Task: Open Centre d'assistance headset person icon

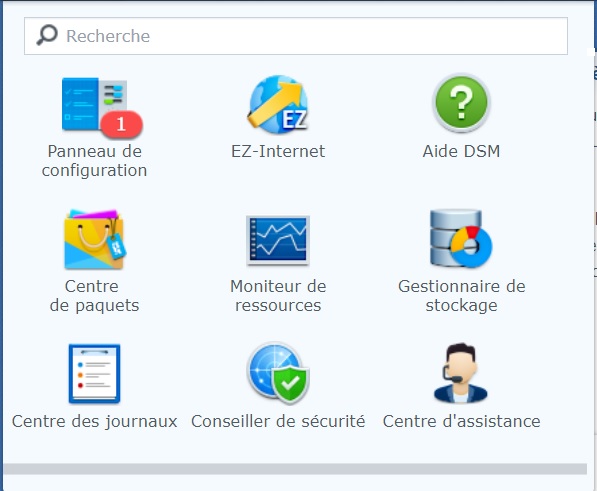Action: [461, 373]
